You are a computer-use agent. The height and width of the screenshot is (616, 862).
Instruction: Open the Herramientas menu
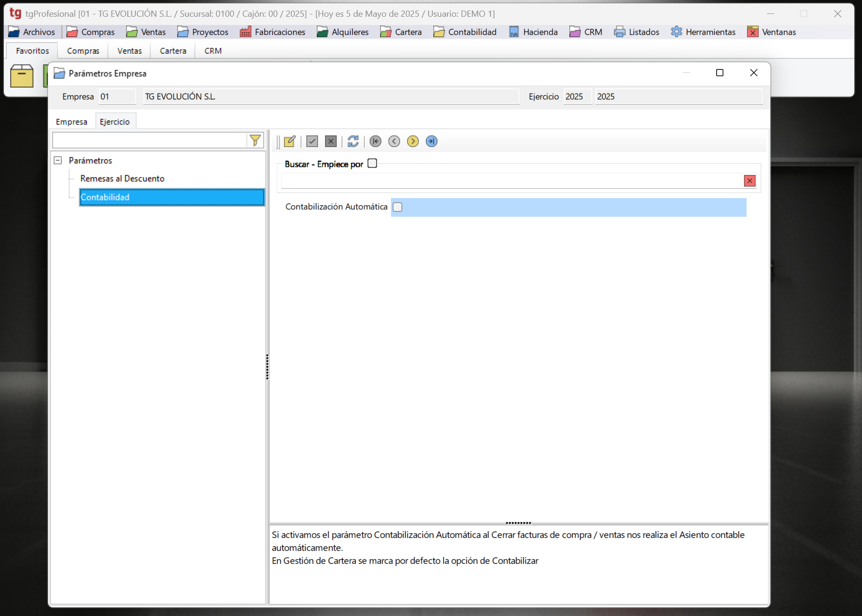point(703,32)
